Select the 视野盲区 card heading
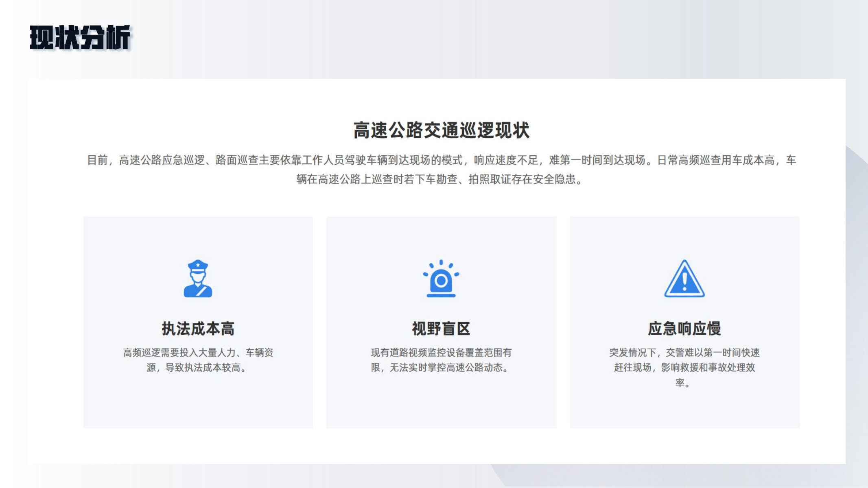The width and height of the screenshot is (868, 488). [x=441, y=329]
